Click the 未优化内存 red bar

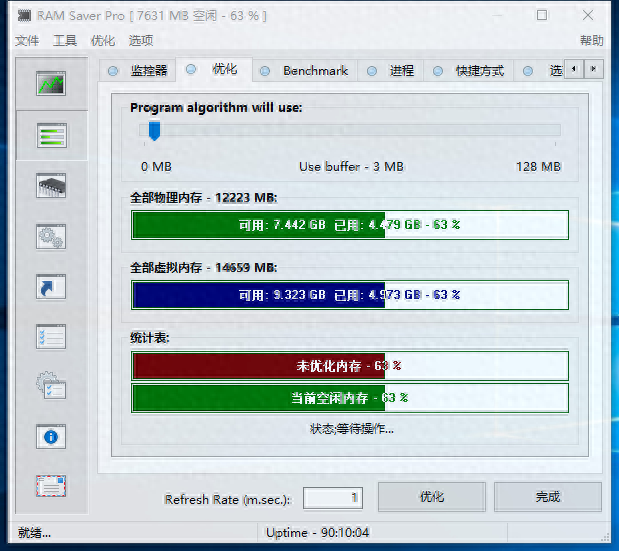click(x=350, y=366)
